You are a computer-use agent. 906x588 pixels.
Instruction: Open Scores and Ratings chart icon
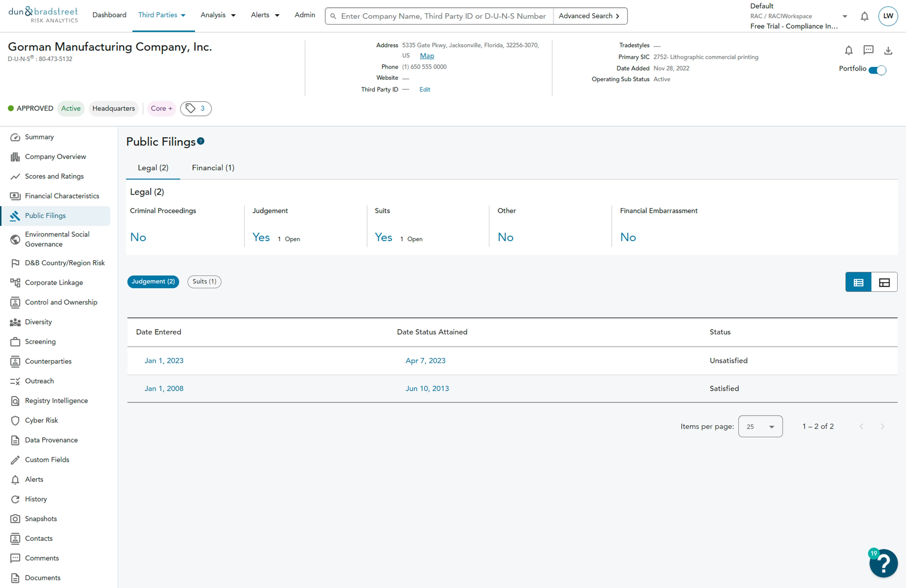pos(15,176)
